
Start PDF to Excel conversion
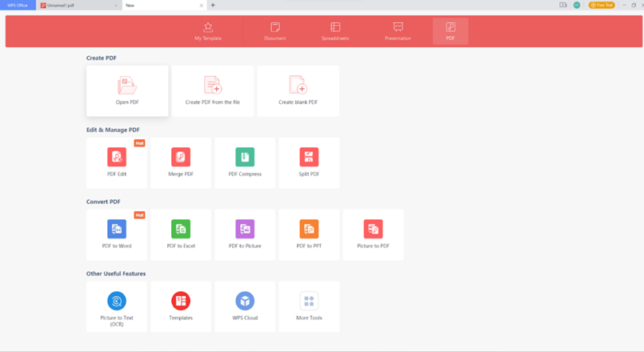(x=181, y=234)
